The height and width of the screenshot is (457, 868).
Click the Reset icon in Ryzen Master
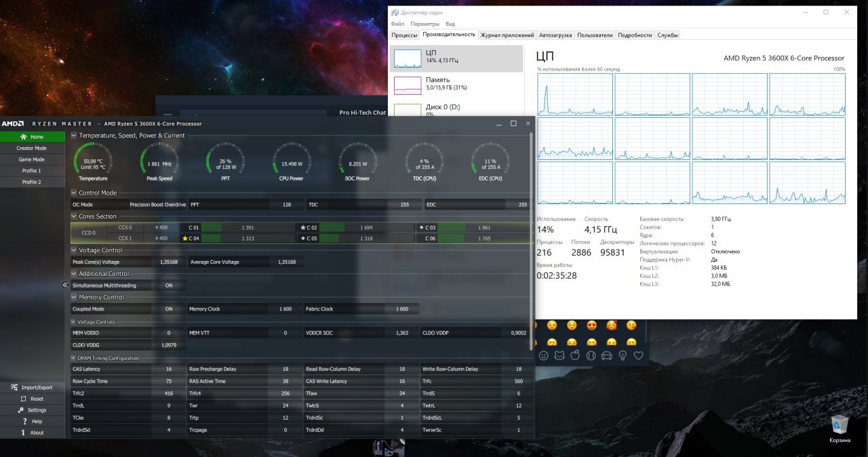click(x=23, y=399)
